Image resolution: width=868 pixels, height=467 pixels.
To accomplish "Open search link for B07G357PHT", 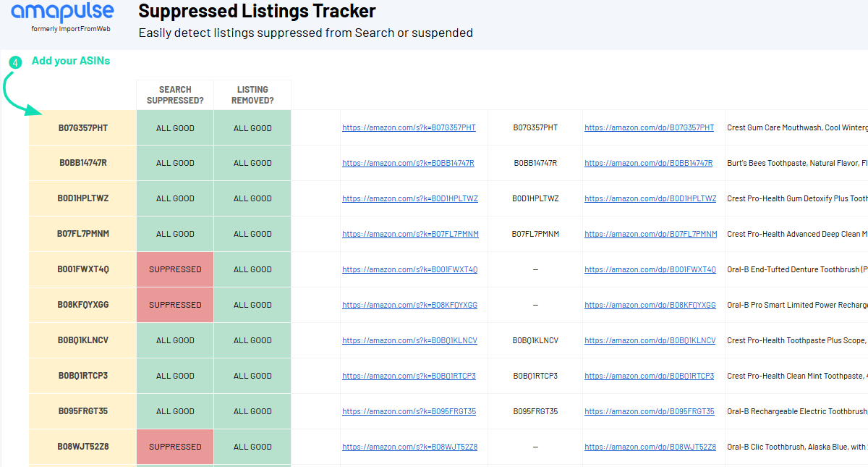I will click(x=409, y=128).
